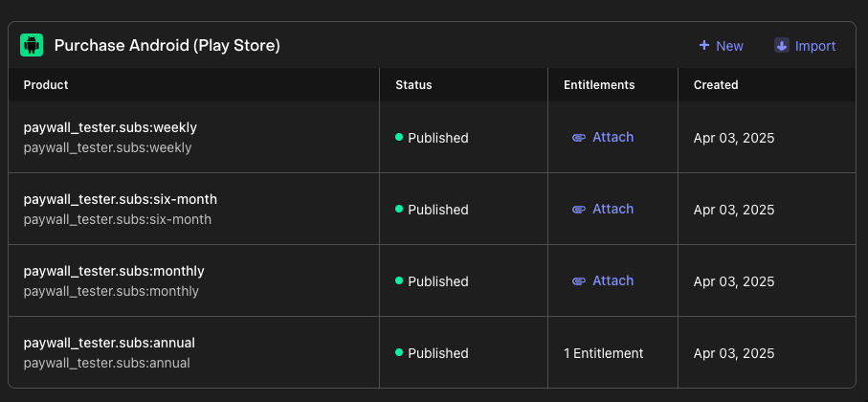
Task: Open the paywall_tester.subs:monthly product
Action: tap(114, 271)
